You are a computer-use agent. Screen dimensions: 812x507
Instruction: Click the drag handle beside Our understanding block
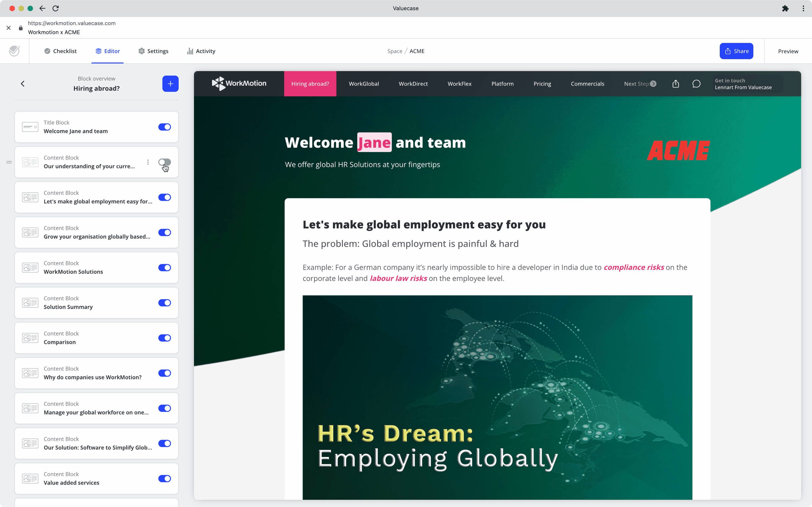point(9,162)
